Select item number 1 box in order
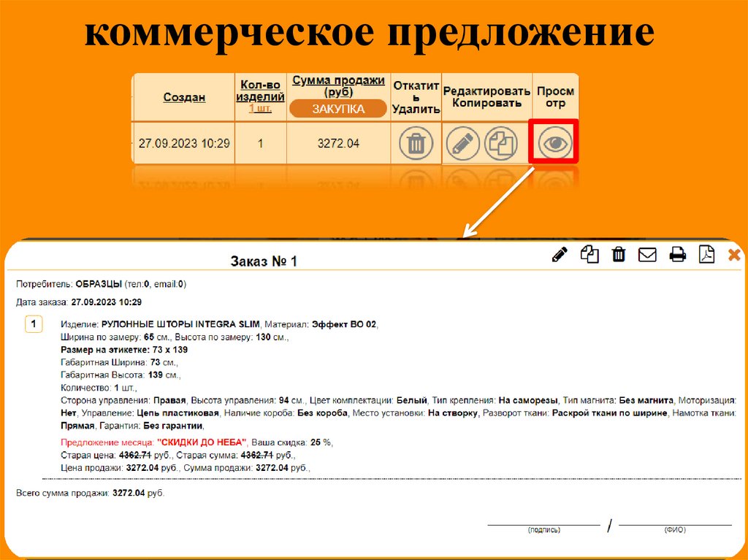748x560 pixels. pyautogui.click(x=34, y=324)
